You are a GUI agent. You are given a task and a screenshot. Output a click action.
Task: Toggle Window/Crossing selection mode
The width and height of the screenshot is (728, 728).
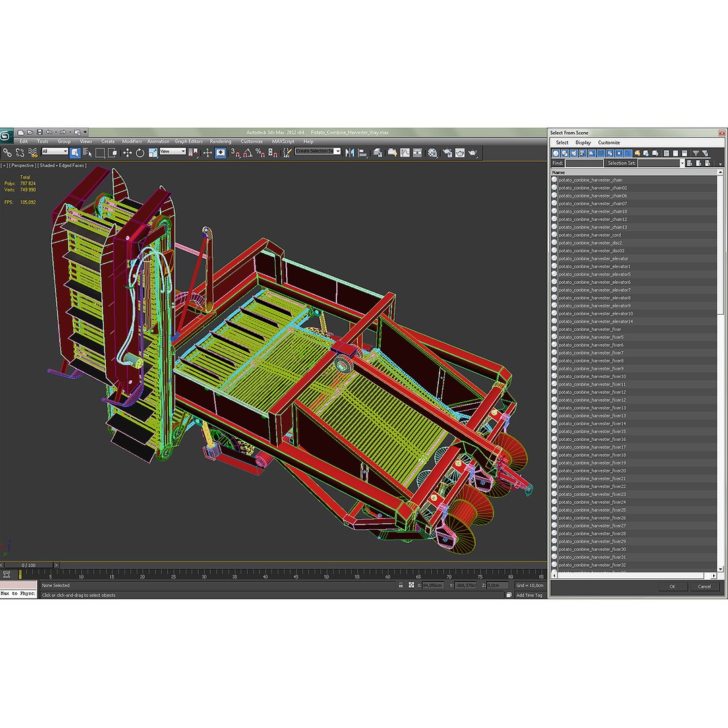[x=113, y=152]
